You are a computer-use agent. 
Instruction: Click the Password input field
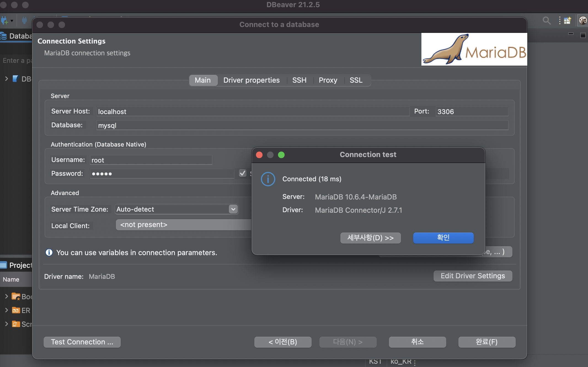pos(162,174)
